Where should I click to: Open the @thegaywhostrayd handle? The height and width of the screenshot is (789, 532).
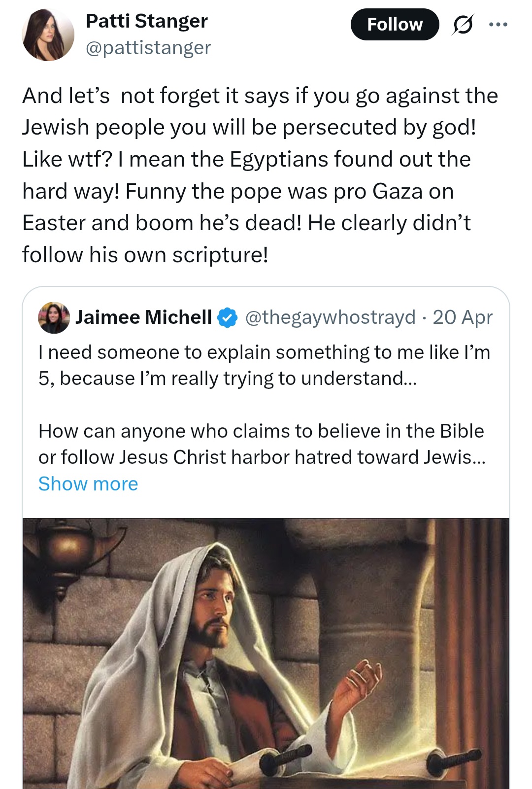click(x=331, y=317)
